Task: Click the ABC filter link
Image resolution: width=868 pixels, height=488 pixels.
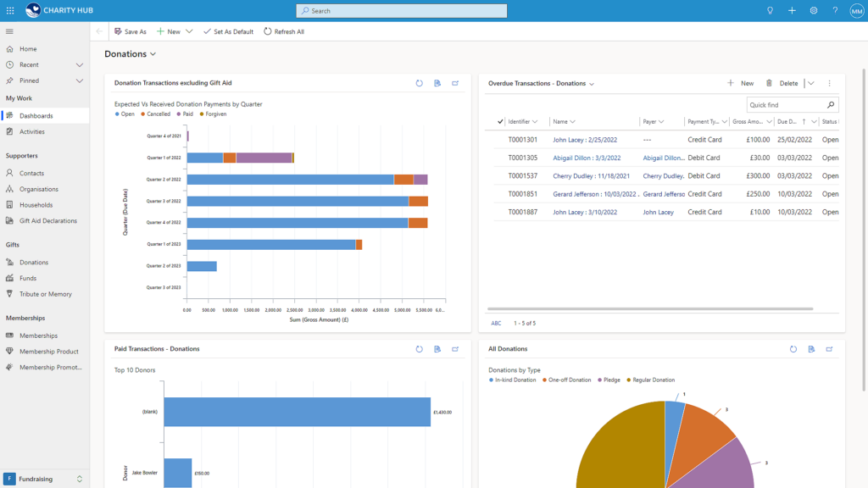Action: (496, 323)
